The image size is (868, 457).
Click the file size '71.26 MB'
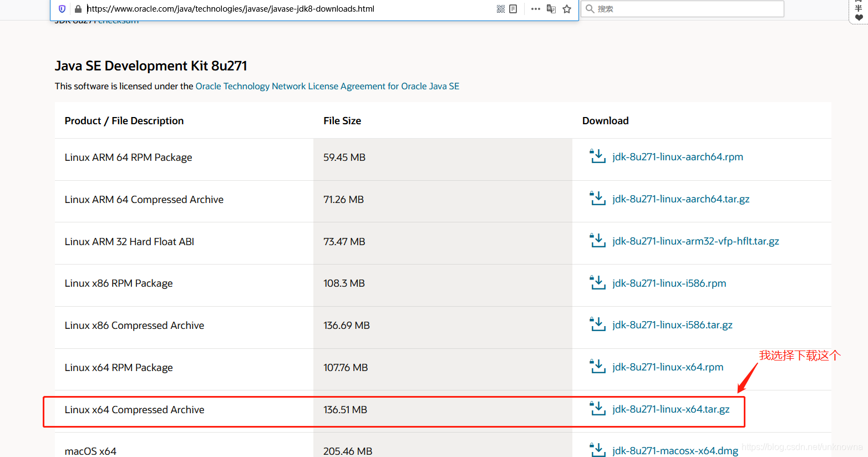[x=343, y=200]
